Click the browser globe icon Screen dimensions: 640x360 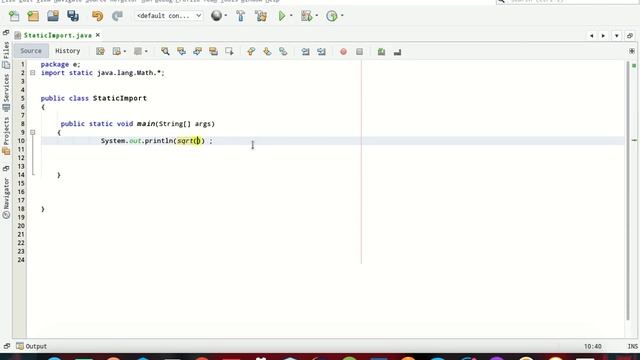tap(216, 16)
